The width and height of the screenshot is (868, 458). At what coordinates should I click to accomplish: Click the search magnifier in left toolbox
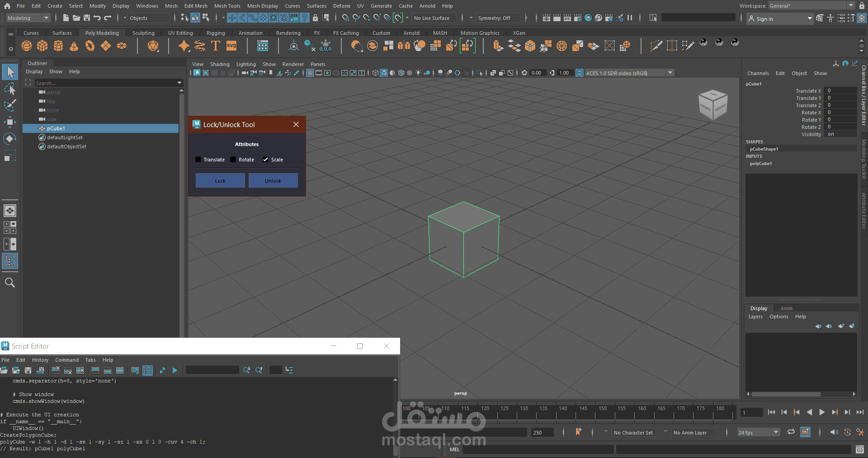coord(10,283)
